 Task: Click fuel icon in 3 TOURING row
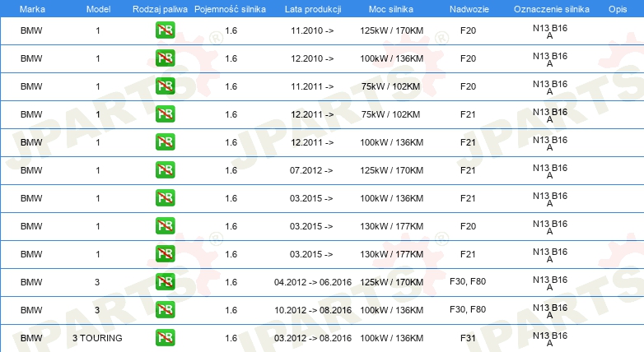click(x=165, y=337)
